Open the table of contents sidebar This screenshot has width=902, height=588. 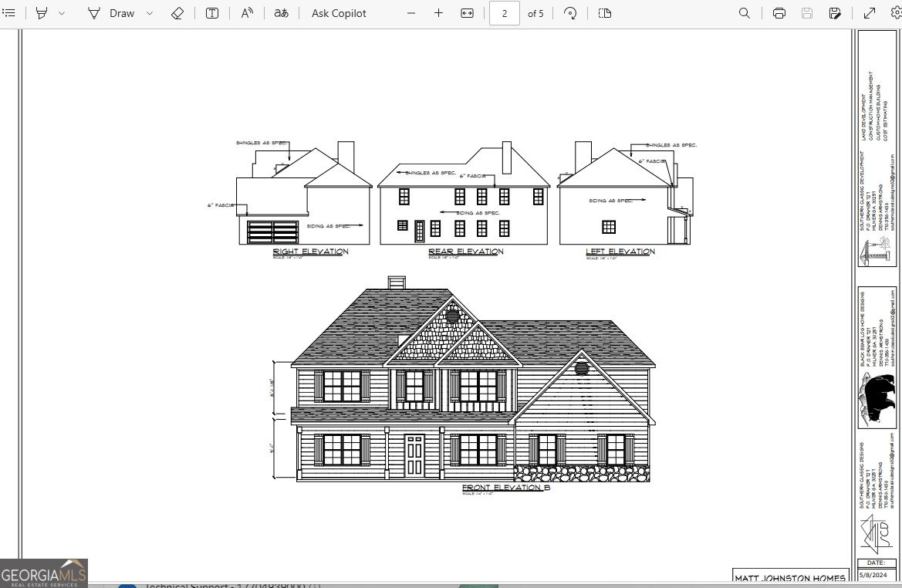pos(9,12)
